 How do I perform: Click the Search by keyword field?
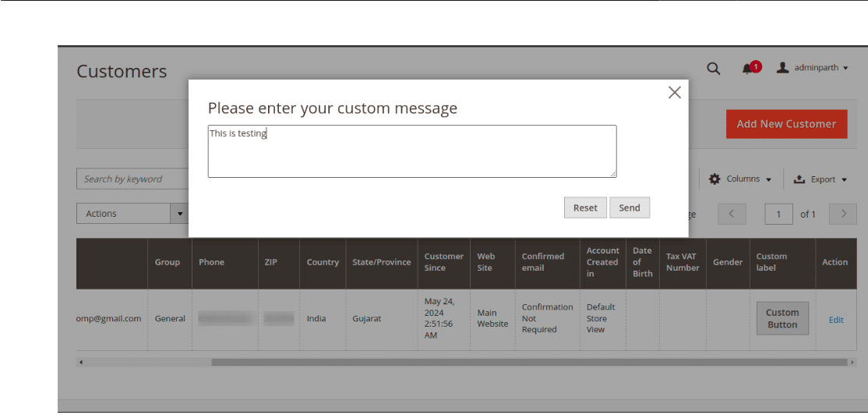pos(133,179)
